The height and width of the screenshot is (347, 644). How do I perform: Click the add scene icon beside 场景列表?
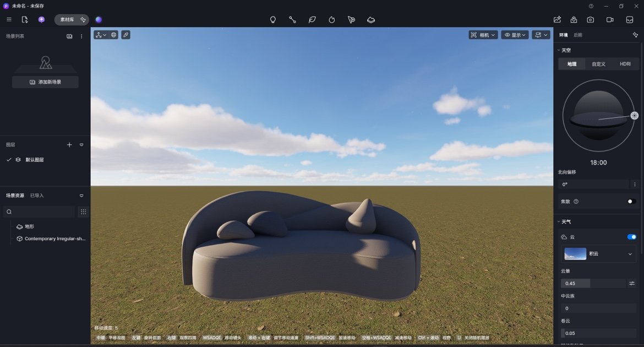click(x=69, y=36)
